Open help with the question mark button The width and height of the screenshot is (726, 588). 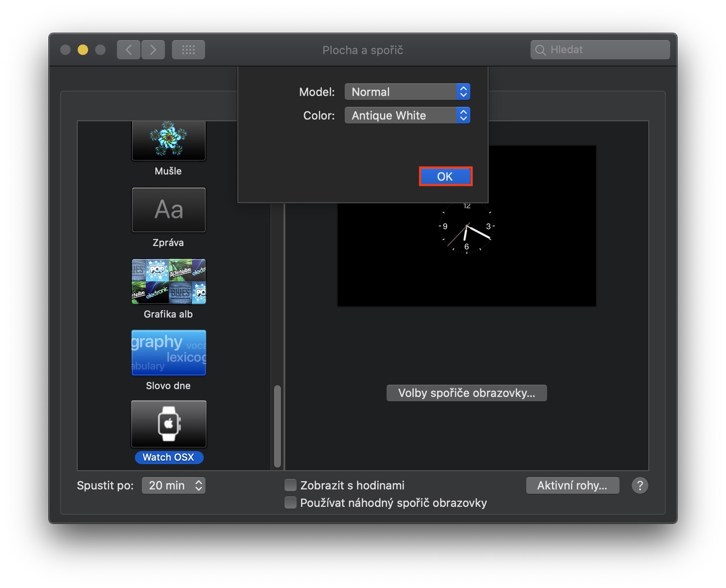[x=640, y=485]
